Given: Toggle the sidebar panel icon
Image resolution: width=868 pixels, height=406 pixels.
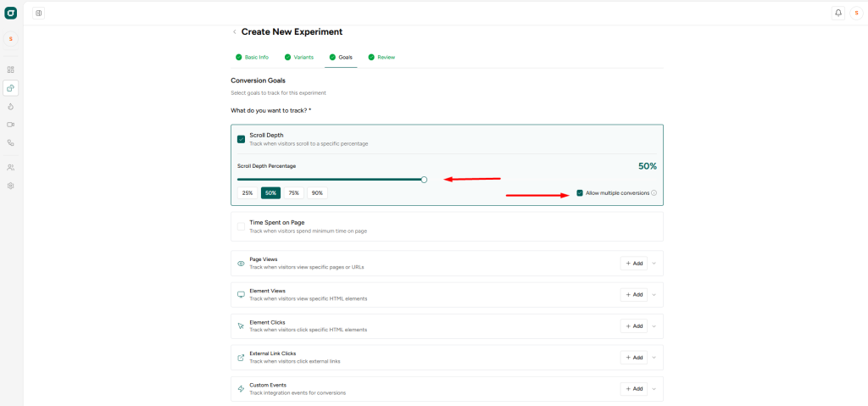Looking at the screenshot, I should tap(38, 13).
